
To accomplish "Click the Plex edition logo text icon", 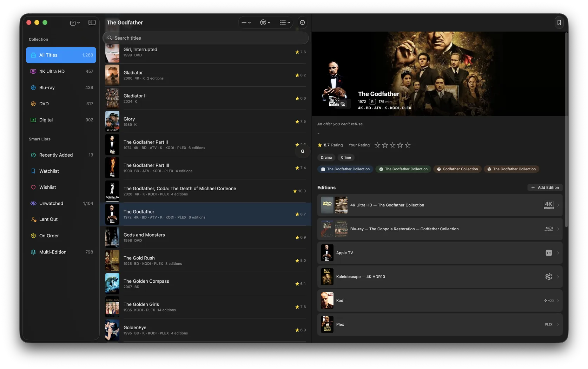I will coord(549,324).
